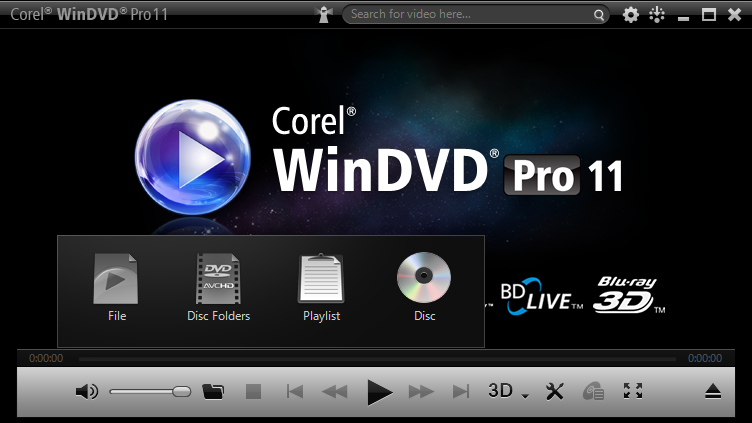Viewport: 752px width, 423px height.
Task: Open the Playlist source
Action: (321, 287)
